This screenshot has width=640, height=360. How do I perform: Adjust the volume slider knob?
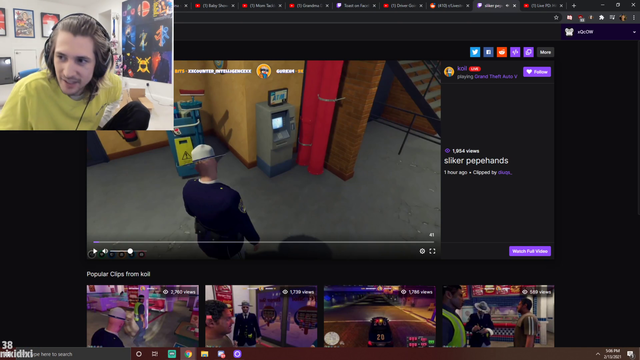(130, 251)
